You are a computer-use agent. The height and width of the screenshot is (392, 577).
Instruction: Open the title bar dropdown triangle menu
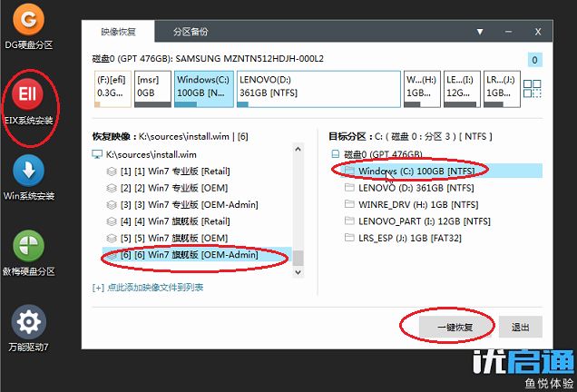coord(480,32)
